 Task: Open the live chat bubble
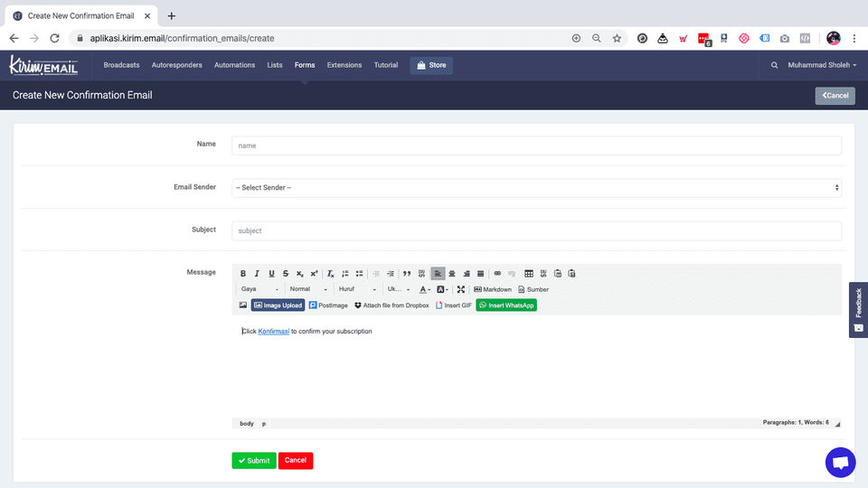840,462
